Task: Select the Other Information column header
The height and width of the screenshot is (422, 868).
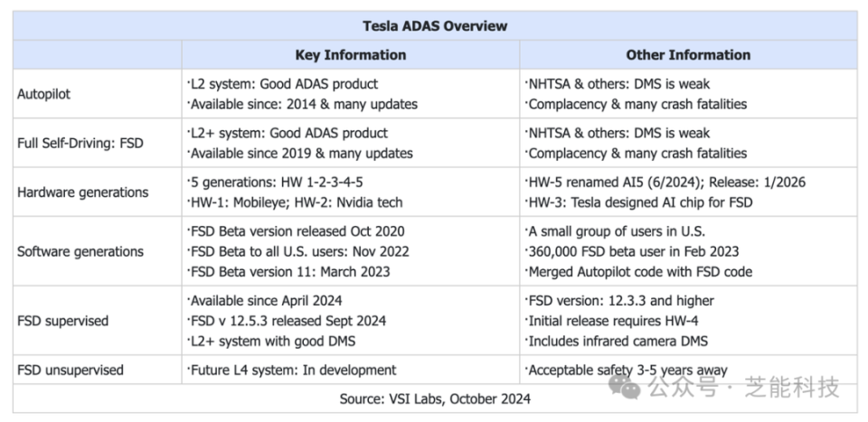Action: click(x=688, y=54)
